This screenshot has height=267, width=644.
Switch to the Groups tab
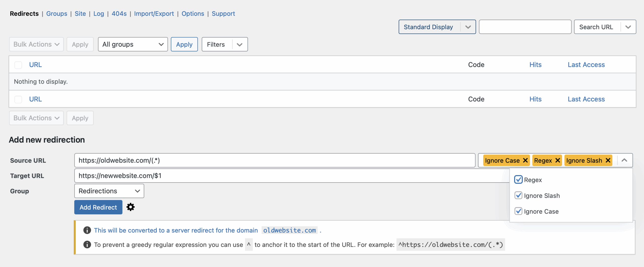(x=57, y=14)
